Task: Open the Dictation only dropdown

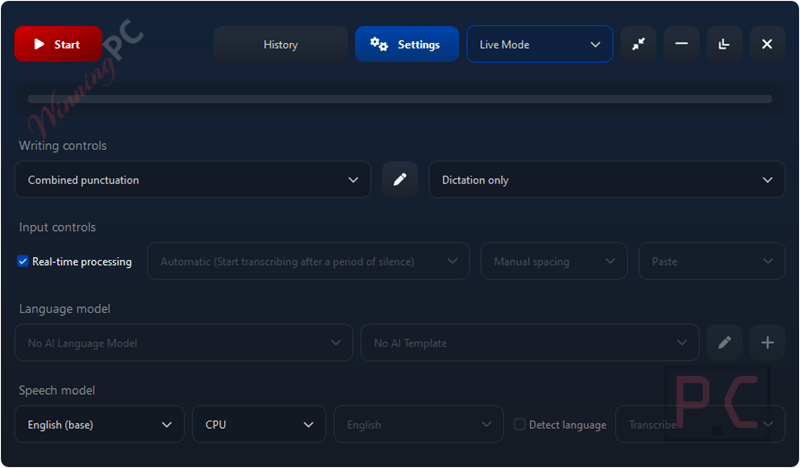Action: click(x=607, y=180)
